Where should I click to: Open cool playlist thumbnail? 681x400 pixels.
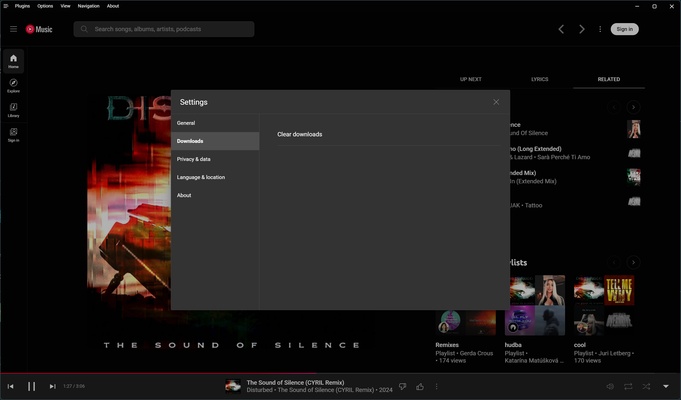(x=604, y=305)
